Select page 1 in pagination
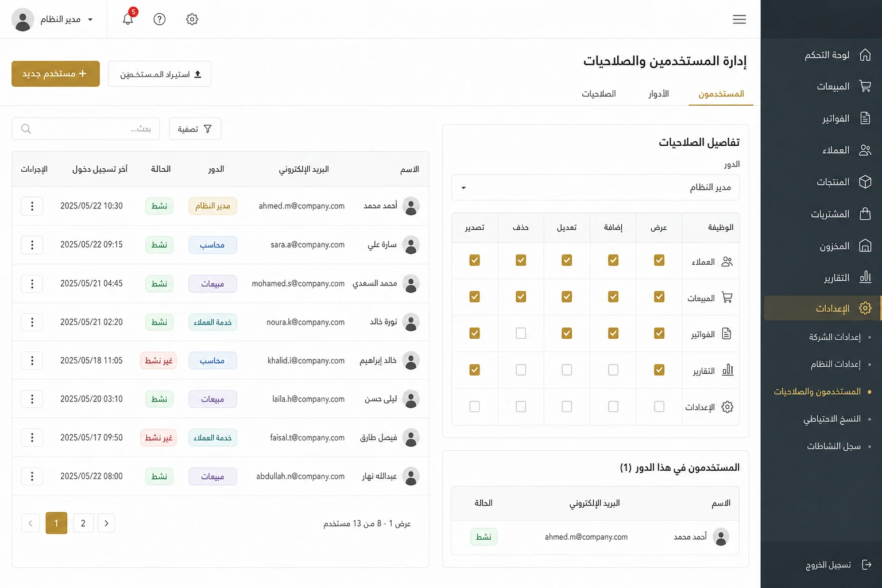Screen dimensions: 882x588 click(x=56, y=523)
